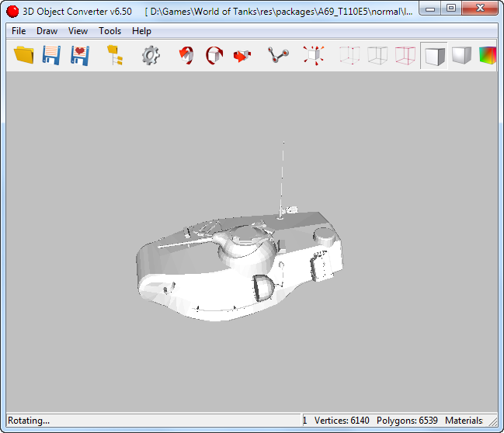
Task: Open the View menu
Action: [78, 31]
